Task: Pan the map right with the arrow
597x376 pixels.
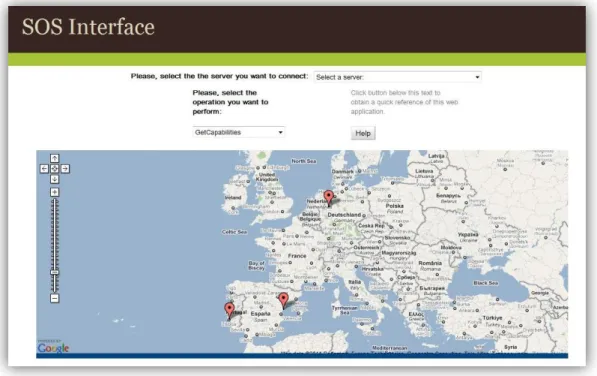Action: coord(65,169)
